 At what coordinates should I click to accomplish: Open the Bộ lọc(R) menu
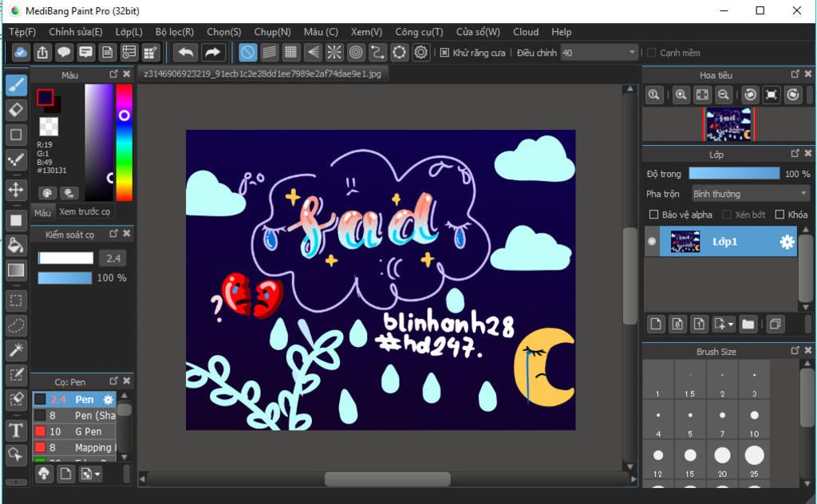[175, 32]
